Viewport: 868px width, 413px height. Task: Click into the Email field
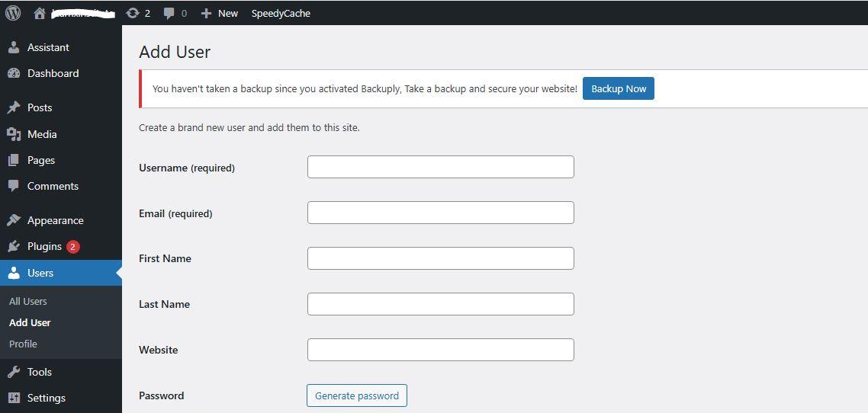pos(440,213)
